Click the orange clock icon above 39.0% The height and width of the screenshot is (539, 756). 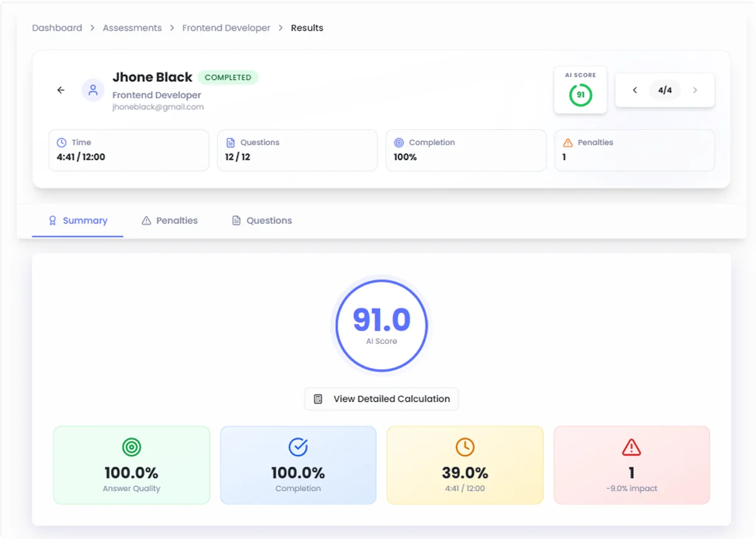(465, 447)
